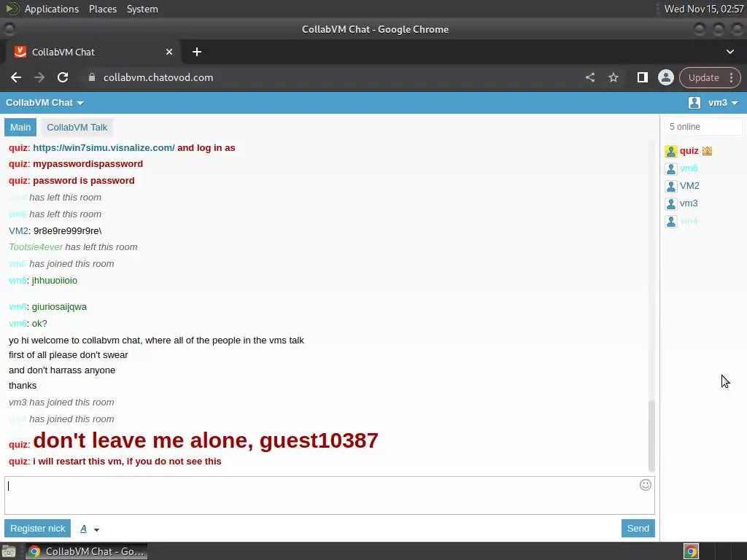Click the profile icon beside vm3 header
747x560 pixels.
point(694,102)
